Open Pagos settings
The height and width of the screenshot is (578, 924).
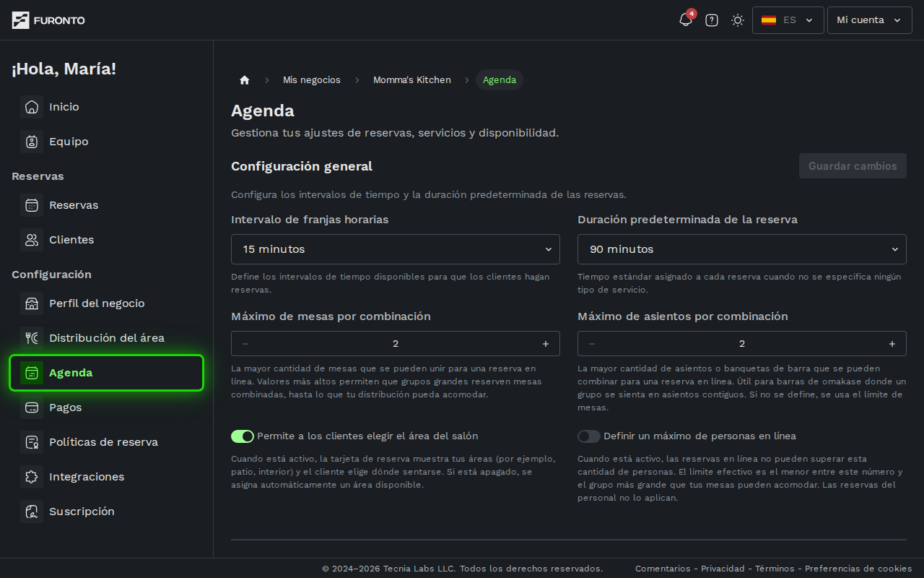click(x=107, y=407)
